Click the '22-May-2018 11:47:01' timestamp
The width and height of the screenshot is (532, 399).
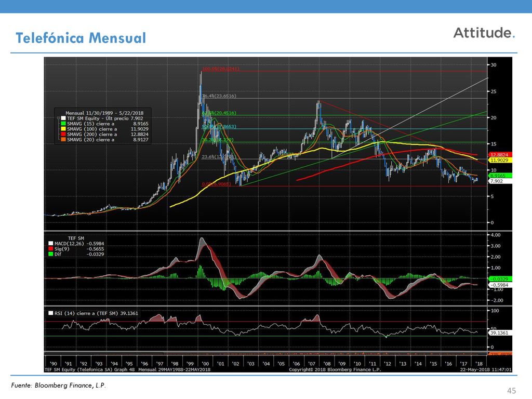click(x=486, y=369)
